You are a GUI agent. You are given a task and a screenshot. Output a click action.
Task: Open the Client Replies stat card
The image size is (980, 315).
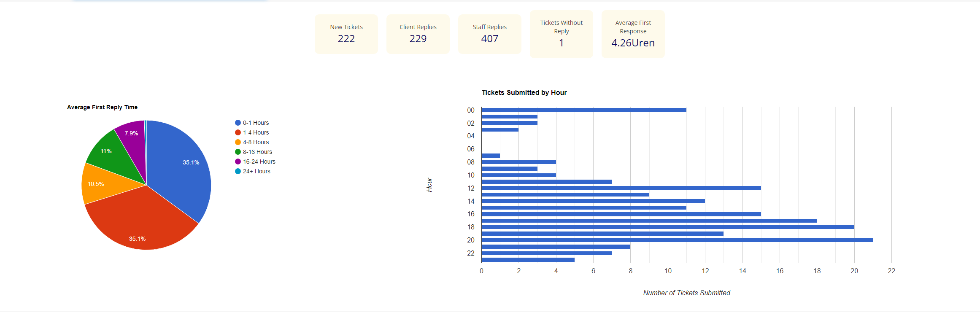tap(418, 34)
